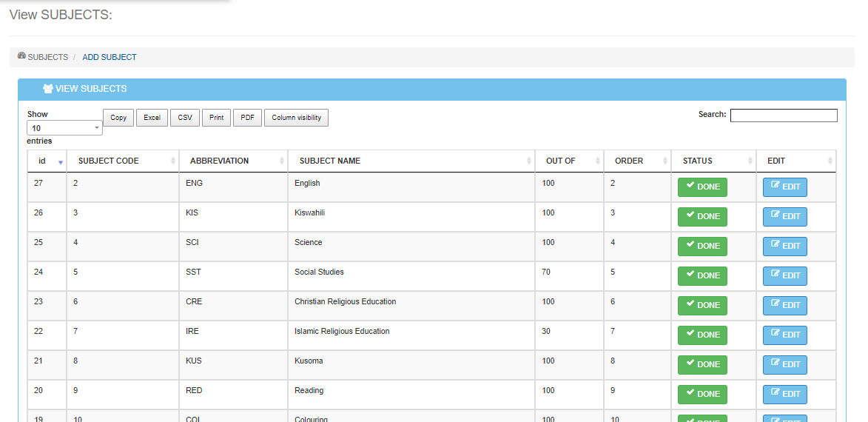Click sort icon on ABBREVIATION column
This screenshot has width=868, height=422.
(x=282, y=161)
